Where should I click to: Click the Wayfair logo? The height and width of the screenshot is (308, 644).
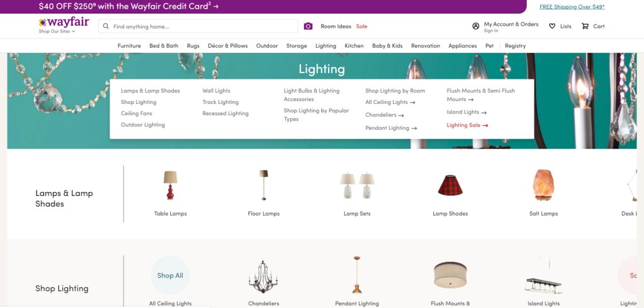tap(64, 22)
